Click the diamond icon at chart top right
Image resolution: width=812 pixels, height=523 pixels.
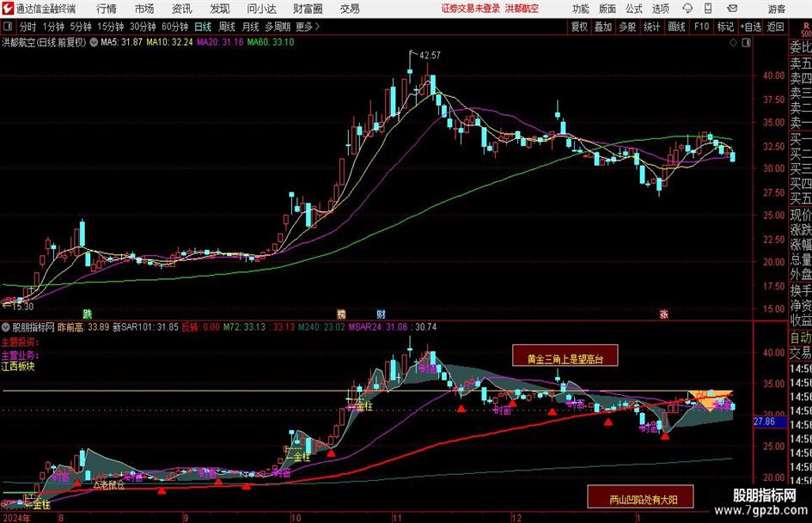tap(733, 43)
